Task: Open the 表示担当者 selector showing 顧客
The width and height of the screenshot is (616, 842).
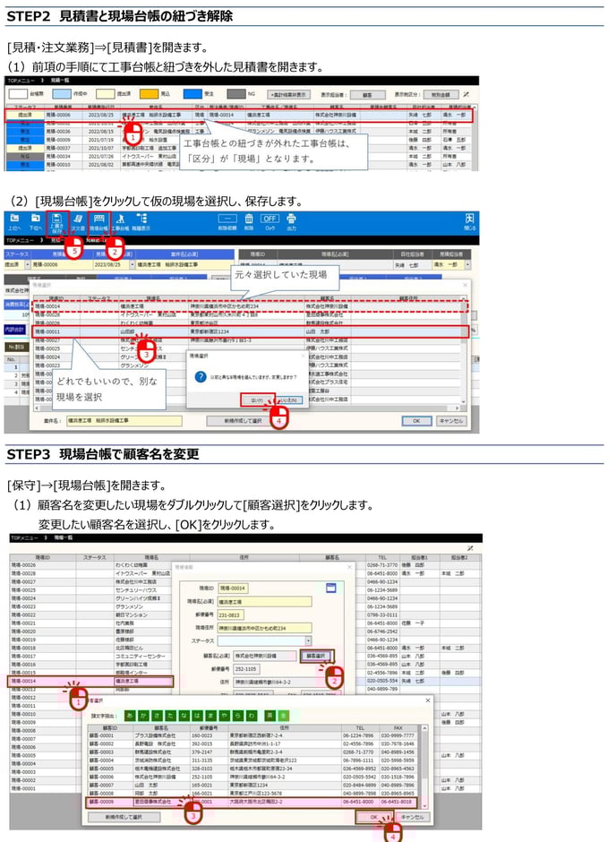Action: tap(367, 93)
